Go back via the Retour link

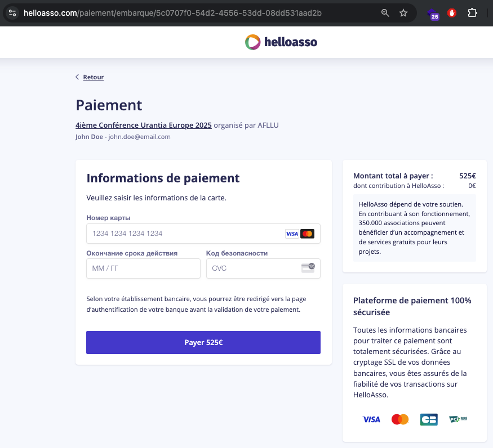point(94,77)
